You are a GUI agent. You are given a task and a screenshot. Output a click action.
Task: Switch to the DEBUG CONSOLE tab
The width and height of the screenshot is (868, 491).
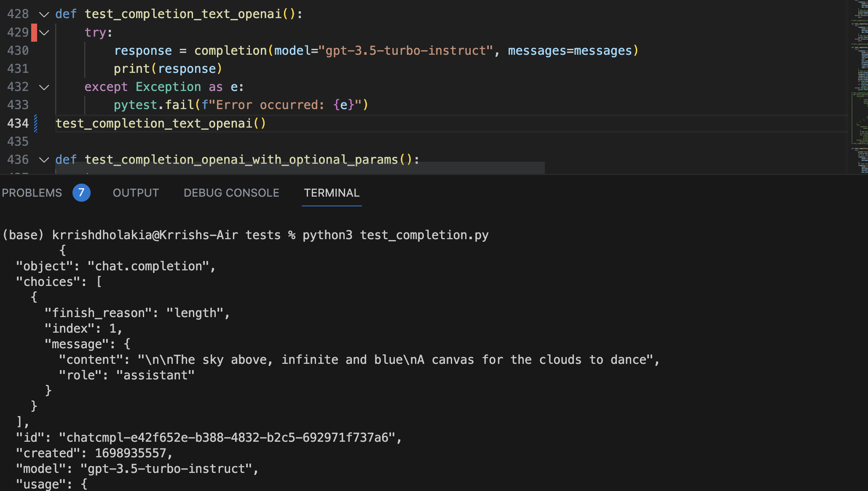(231, 192)
